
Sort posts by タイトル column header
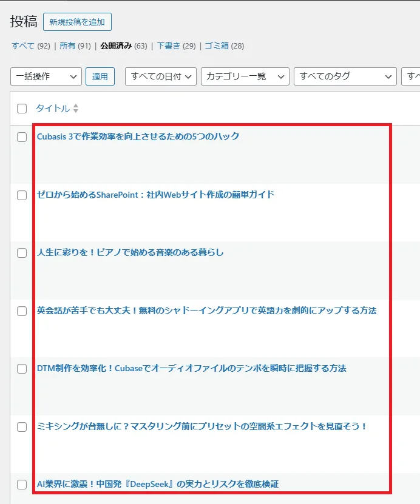point(53,109)
